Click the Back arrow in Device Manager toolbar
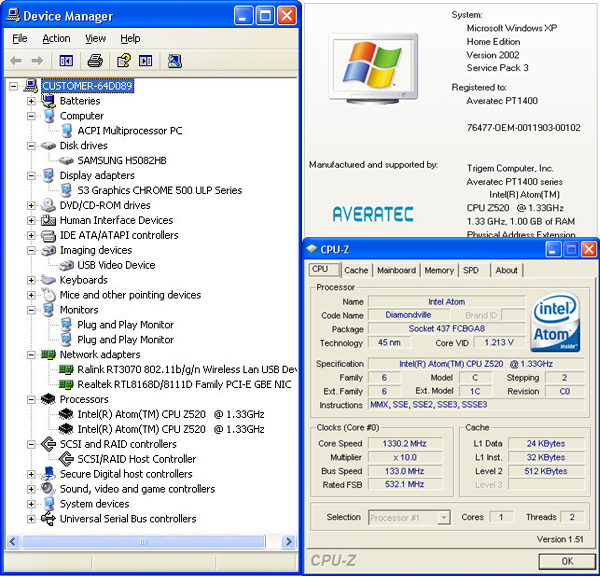 [16, 60]
